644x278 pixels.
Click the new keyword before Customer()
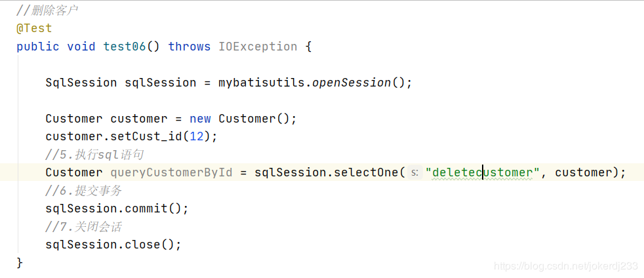coord(200,119)
